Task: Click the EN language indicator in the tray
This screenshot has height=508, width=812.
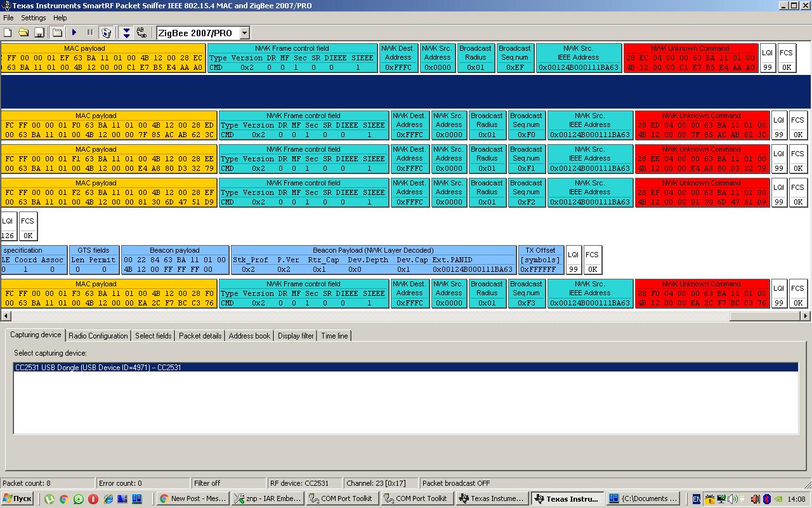Action: 696,499
